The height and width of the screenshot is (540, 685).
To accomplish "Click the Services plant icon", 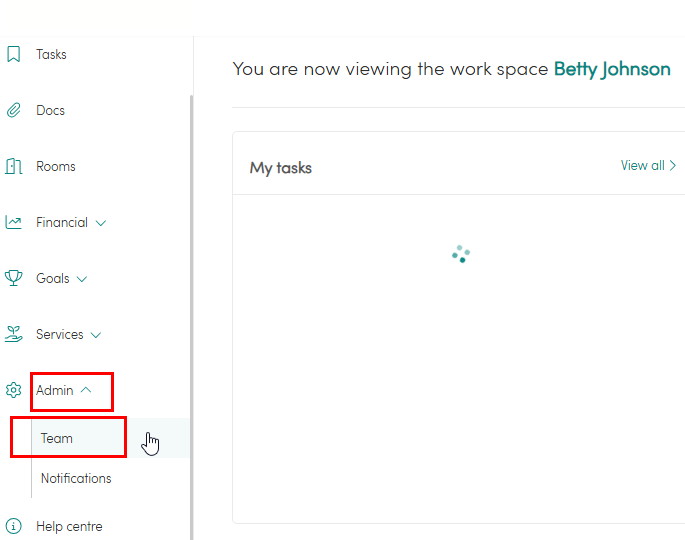I will coord(14,334).
